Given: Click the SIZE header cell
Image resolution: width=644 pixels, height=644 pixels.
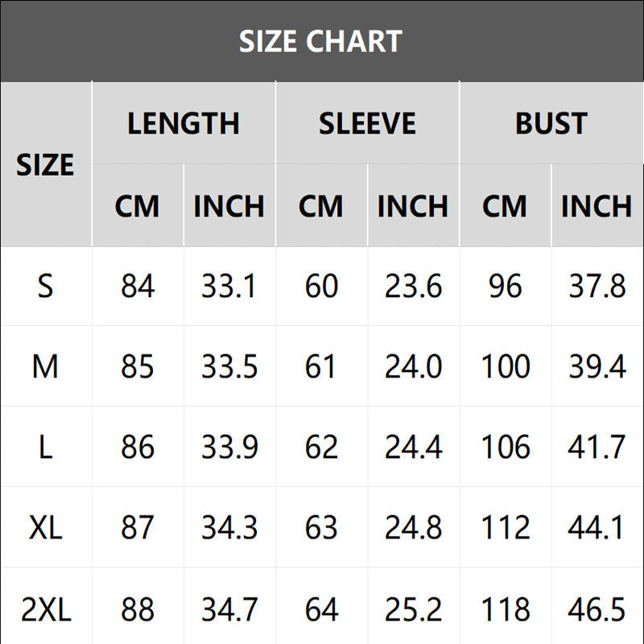Looking at the screenshot, I should pos(45,165).
